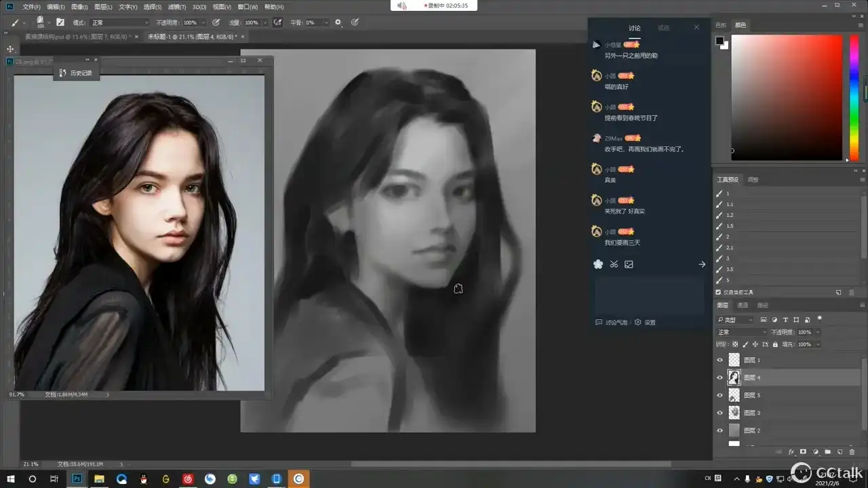Click the delete layer trash icon

coord(852,451)
